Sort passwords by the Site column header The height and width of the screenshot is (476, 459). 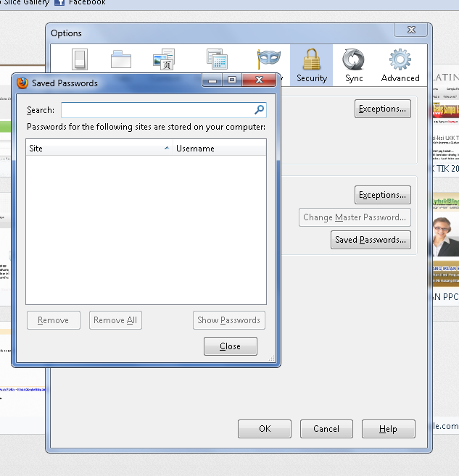(x=99, y=148)
